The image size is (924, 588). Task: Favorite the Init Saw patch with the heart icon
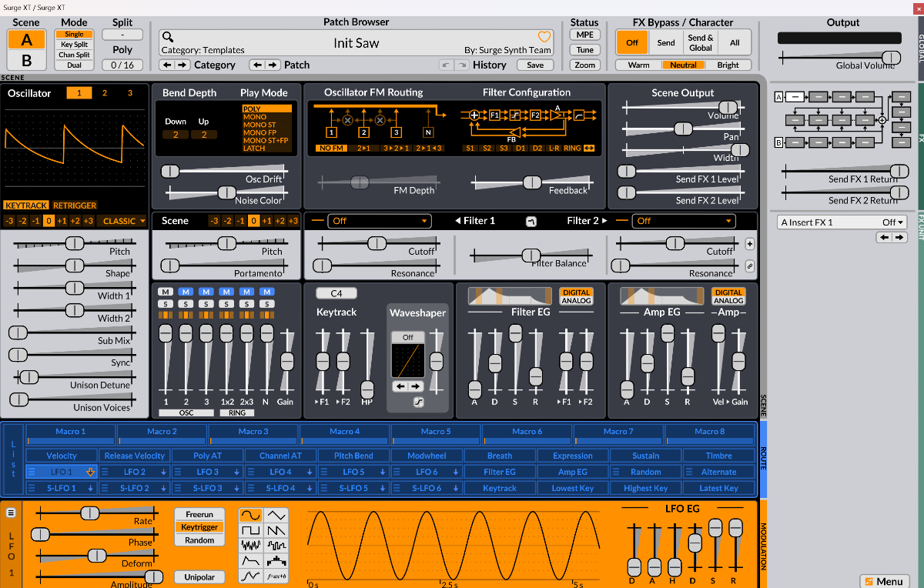click(544, 36)
